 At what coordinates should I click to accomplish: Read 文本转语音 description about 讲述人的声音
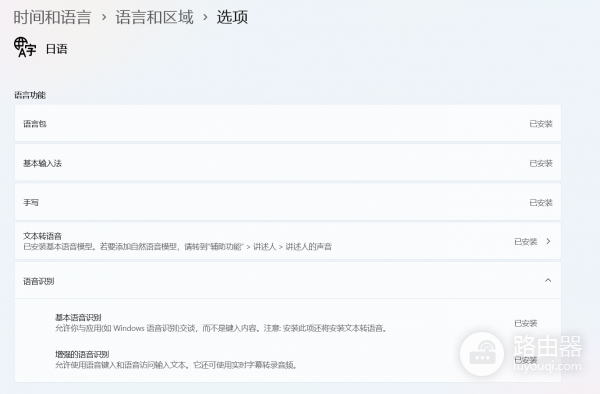tap(178, 247)
